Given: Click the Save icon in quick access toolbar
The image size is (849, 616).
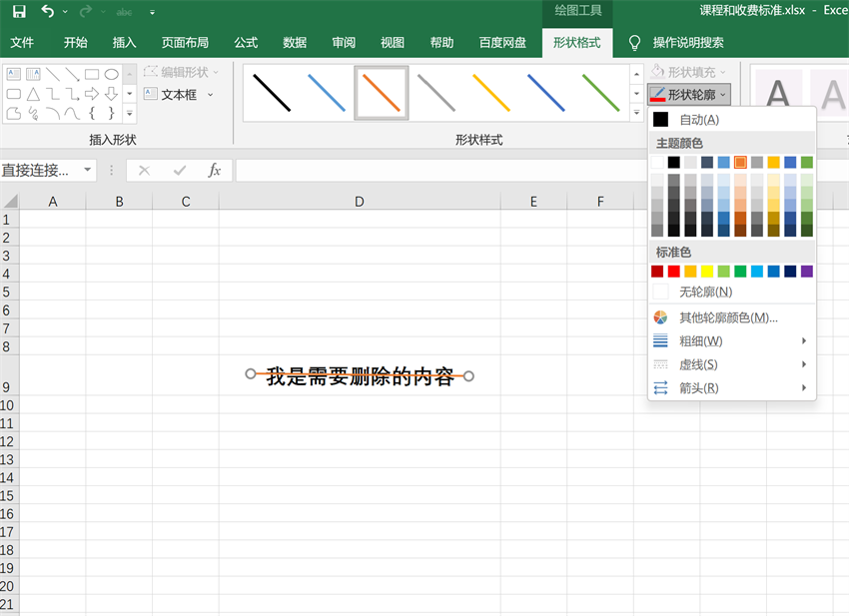Looking at the screenshot, I should [19, 12].
